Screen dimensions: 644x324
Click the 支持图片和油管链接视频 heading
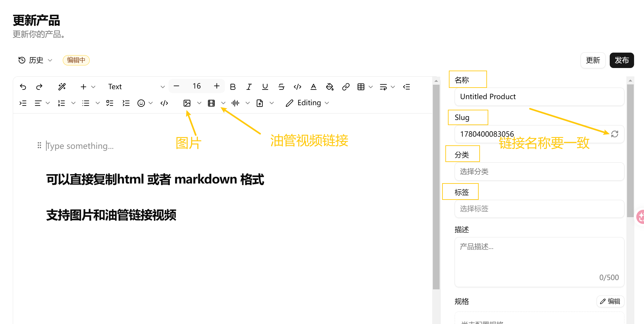pyautogui.click(x=111, y=215)
